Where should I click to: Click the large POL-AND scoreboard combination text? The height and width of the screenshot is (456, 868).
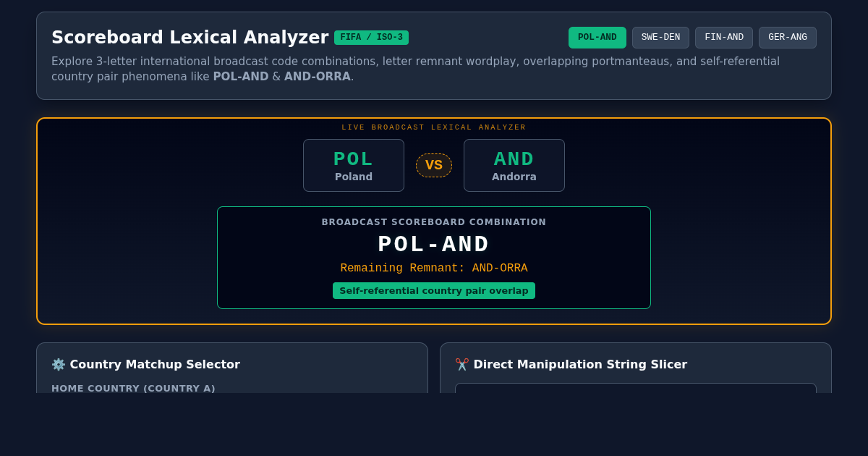(434, 245)
